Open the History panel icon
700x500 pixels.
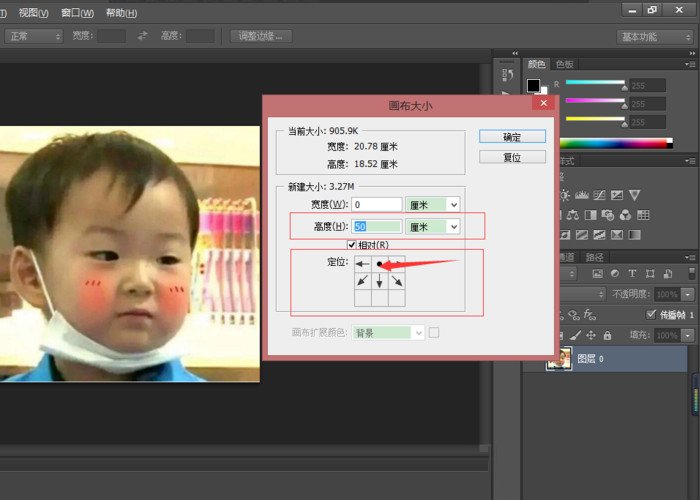507,75
